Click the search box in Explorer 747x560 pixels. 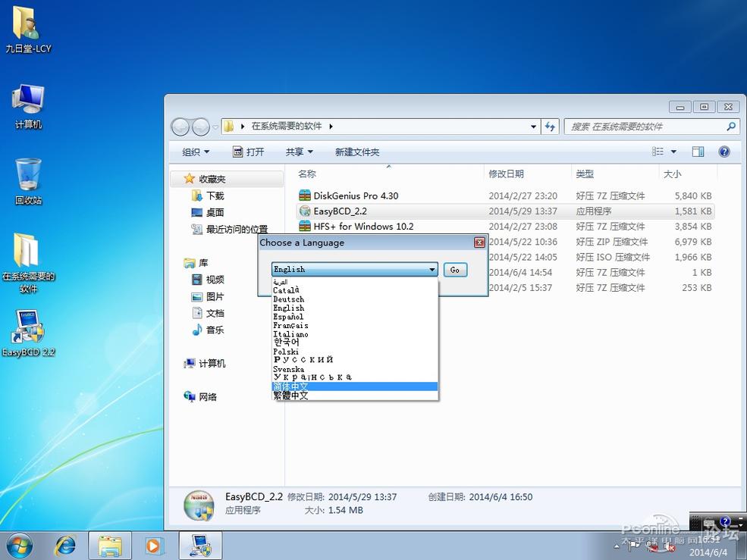point(651,127)
